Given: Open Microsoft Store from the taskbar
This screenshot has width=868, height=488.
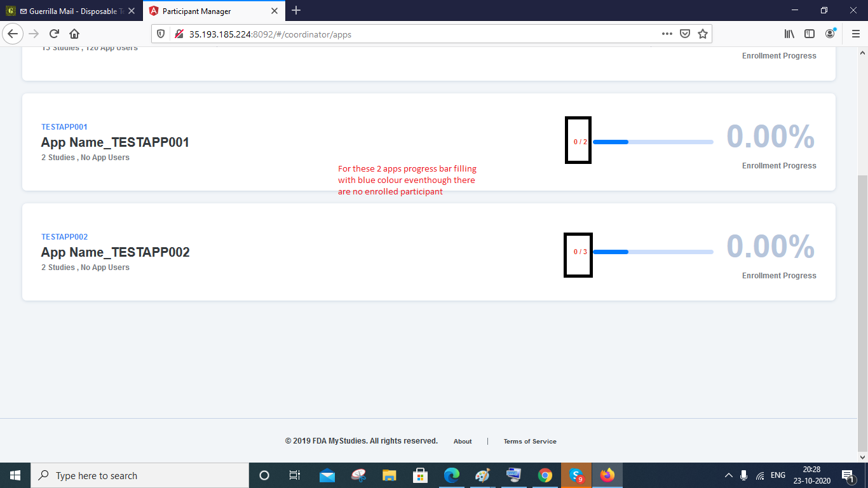Looking at the screenshot, I should coord(420,475).
